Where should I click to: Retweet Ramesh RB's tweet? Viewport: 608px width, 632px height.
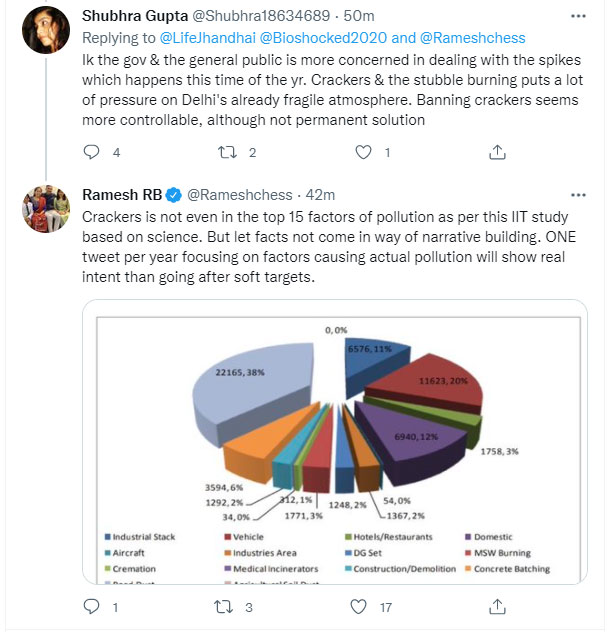pos(226,607)
